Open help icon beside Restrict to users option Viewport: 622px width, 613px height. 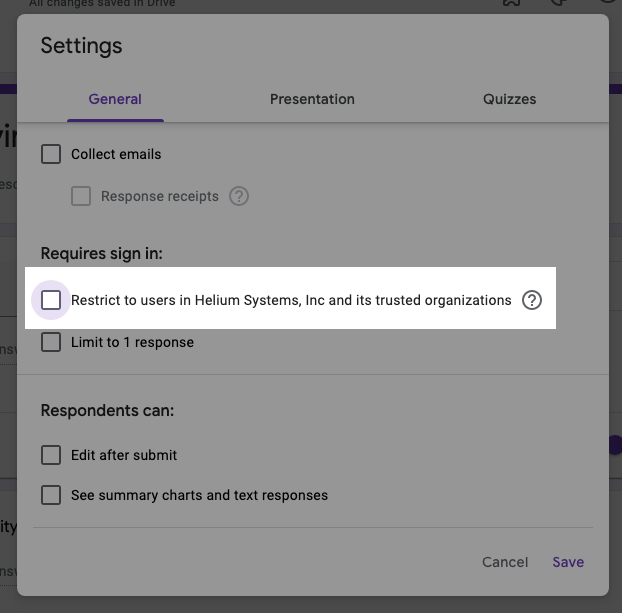pos(532,300)
